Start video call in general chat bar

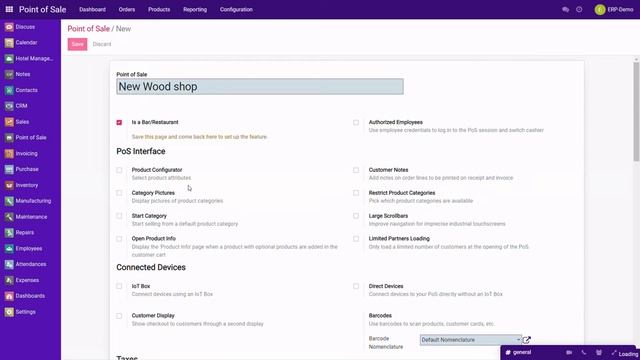click(569, 352)
